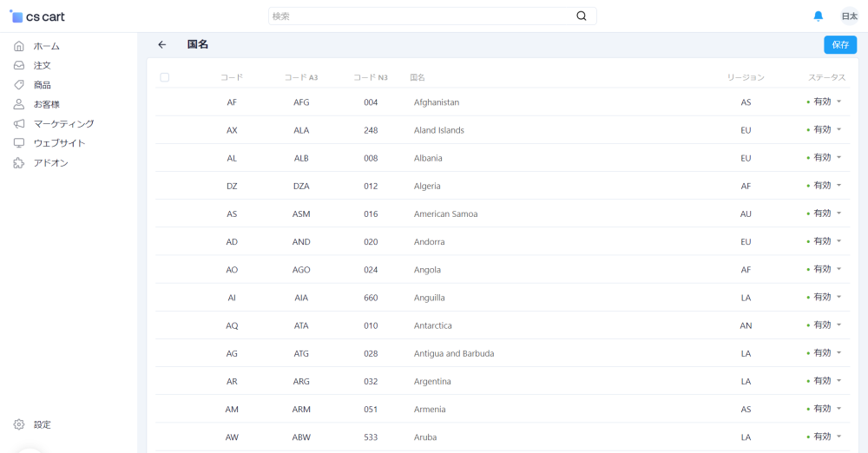This screenshot has height=453, width=868.
Task: Click the ステータス column header
Action: click(x=826, y=77)
